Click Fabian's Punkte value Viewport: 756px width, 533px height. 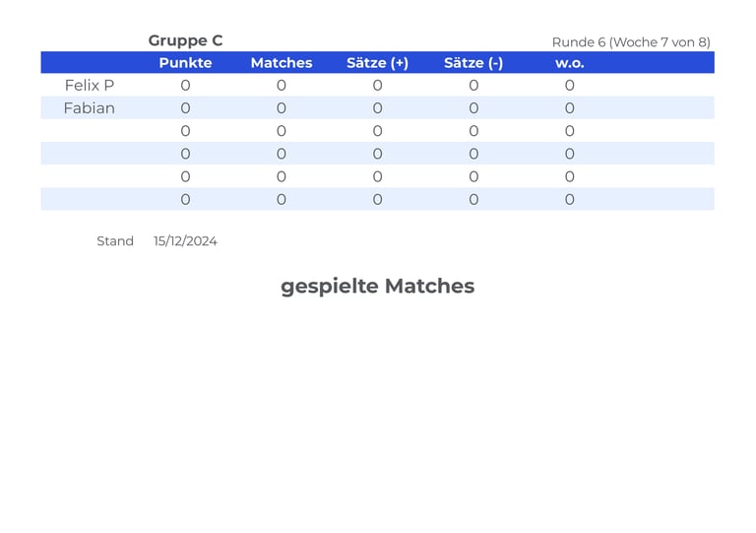click(185, 108)
